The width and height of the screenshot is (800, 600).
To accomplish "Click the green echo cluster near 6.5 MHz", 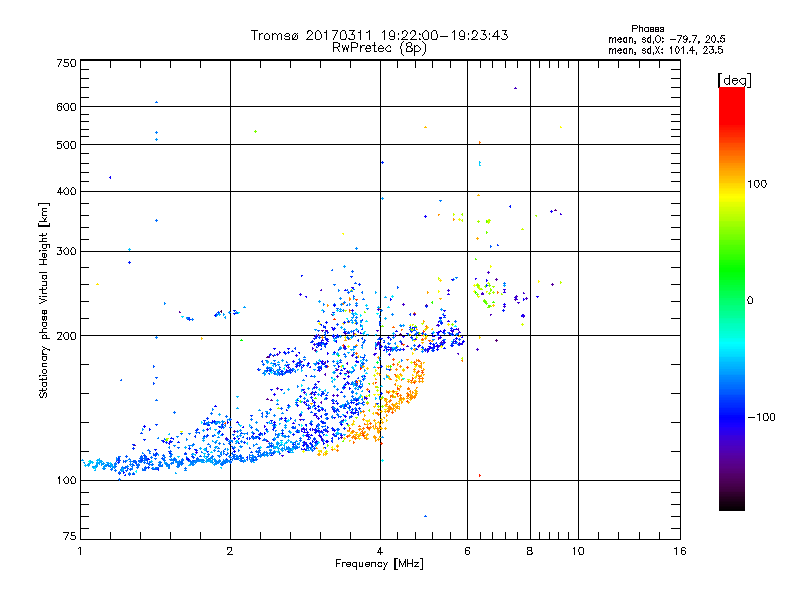I will [x=485, y=293].
